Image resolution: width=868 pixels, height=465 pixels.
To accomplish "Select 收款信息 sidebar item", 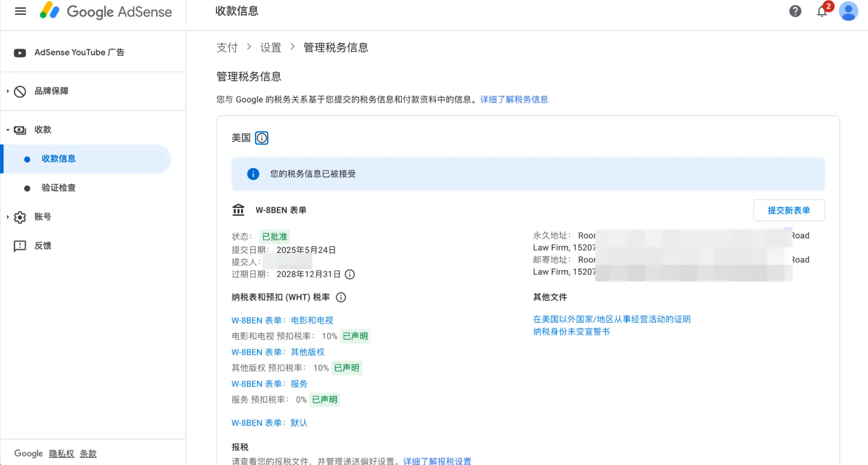I will coord(86,159).
